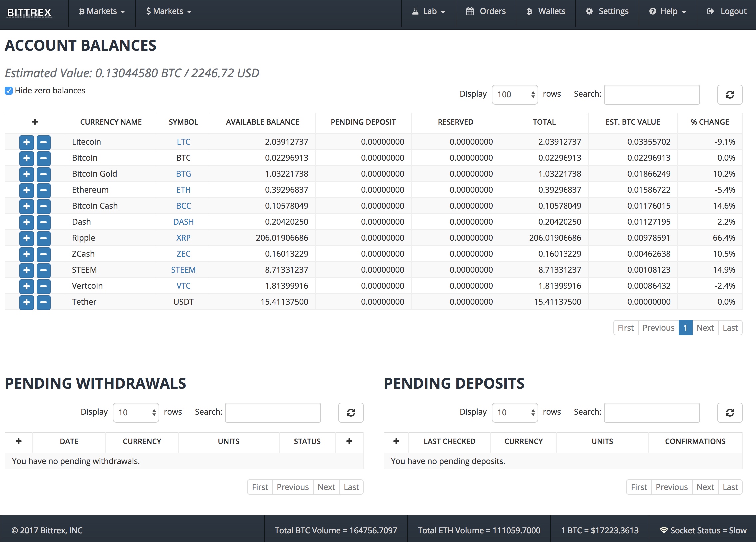This screenshot has height=542, width=756.
Task: Click the withdraw minus icon for Vertcoin
Action: point(43,287)
